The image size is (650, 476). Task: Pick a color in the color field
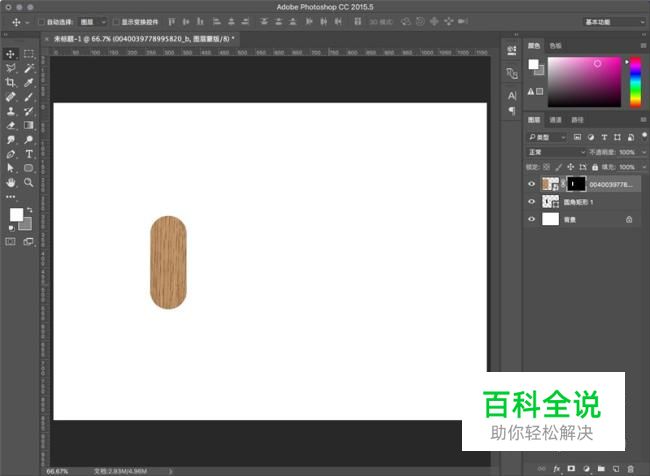point(585,82)
